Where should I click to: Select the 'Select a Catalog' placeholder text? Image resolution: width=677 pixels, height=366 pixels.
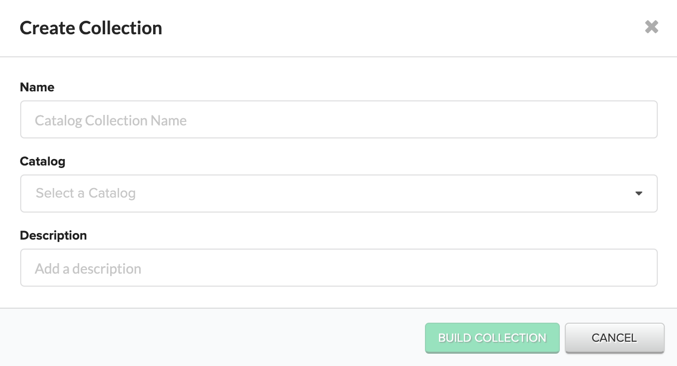tap(85, 193)
